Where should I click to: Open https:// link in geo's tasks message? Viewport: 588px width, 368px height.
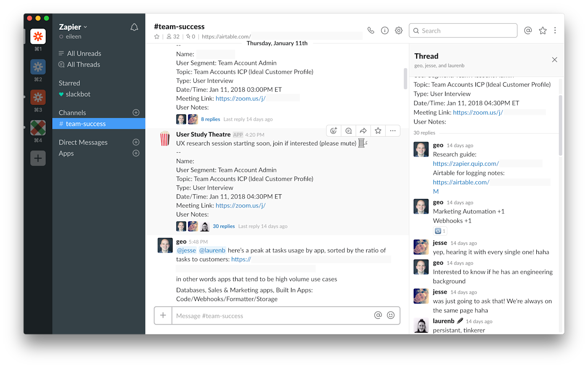tap(241, 259)
